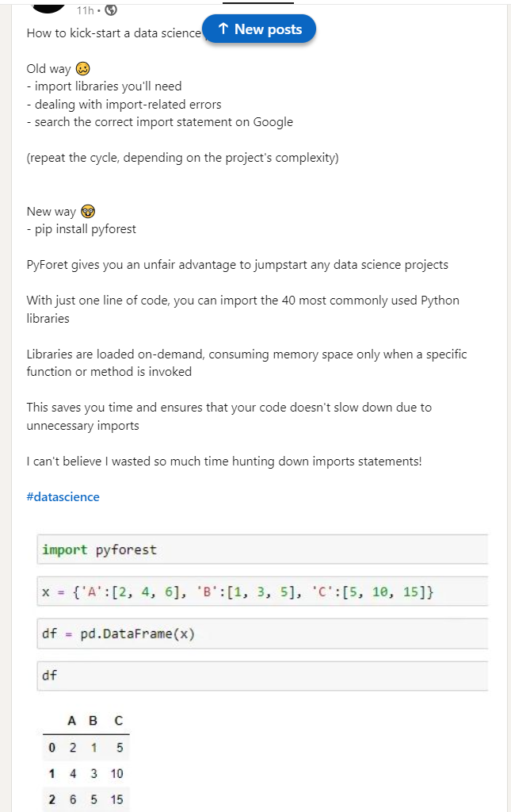Click the sad emoji after Old way

82,68
